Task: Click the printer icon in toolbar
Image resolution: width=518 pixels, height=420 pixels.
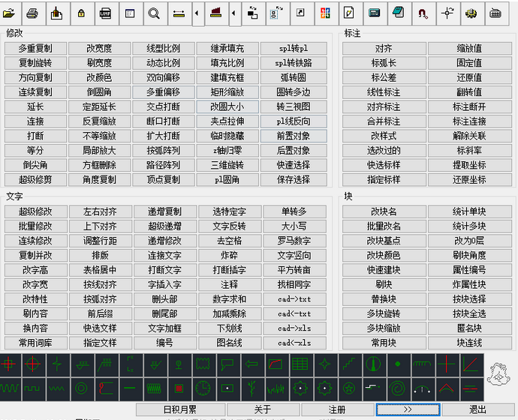Action: 32,13
